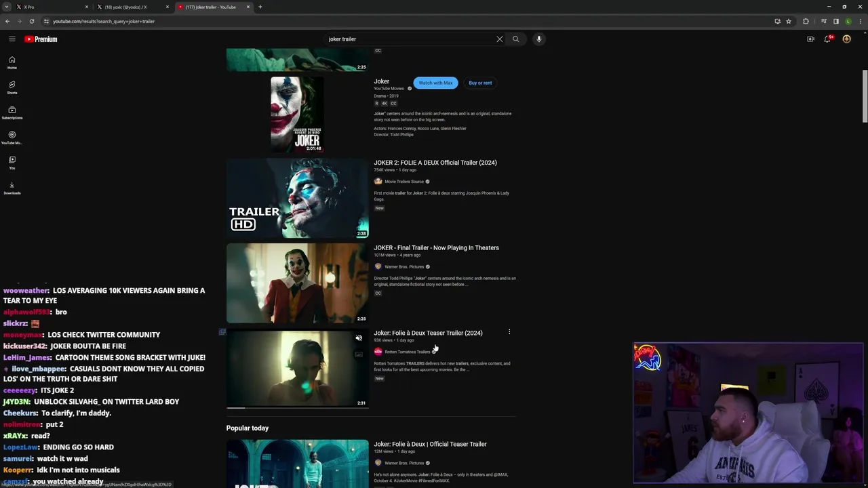Click the Official Teaser Trailer thumbnail
868x488 pixels.
[x=297, y=464]
